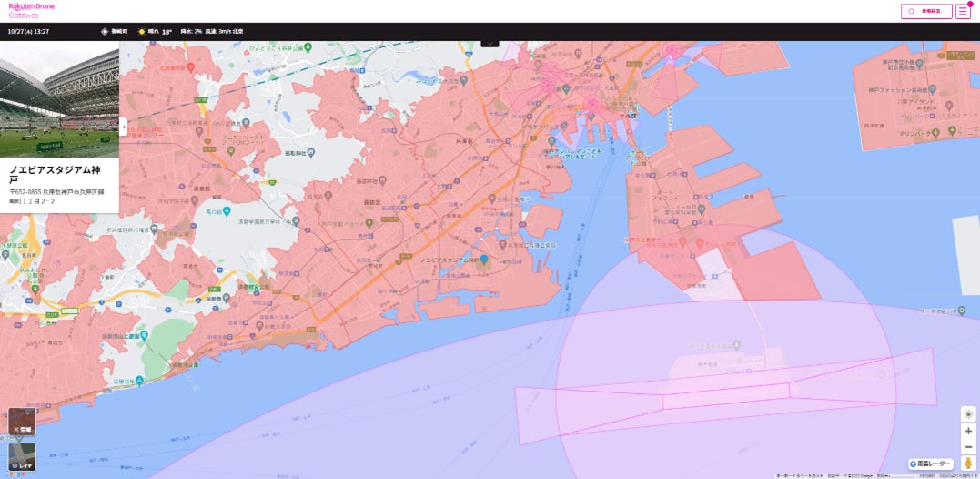Click the 降水: 2% precipitation reading
The image size is (980, 479).
point(191,31)
